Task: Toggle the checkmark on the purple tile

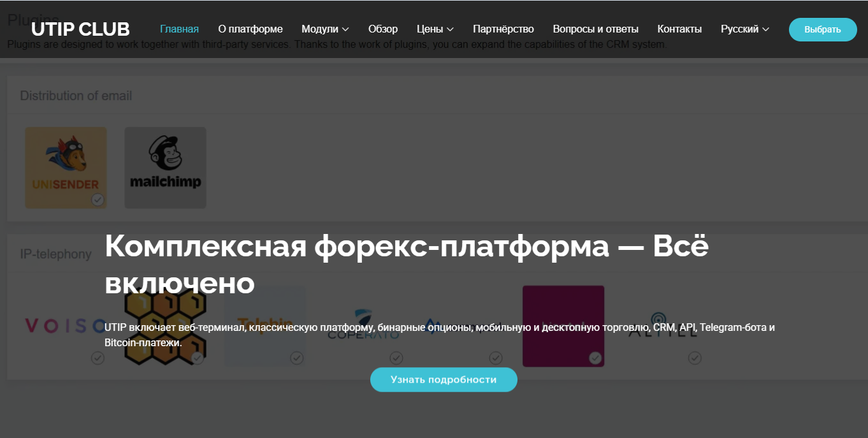Action: click(x=595, y=358)
